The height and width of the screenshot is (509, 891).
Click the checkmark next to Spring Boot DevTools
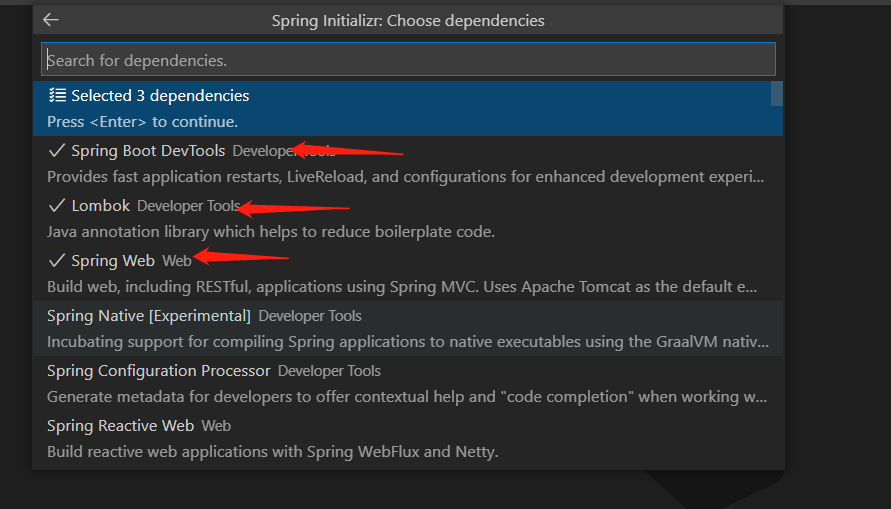coord(57,151)
